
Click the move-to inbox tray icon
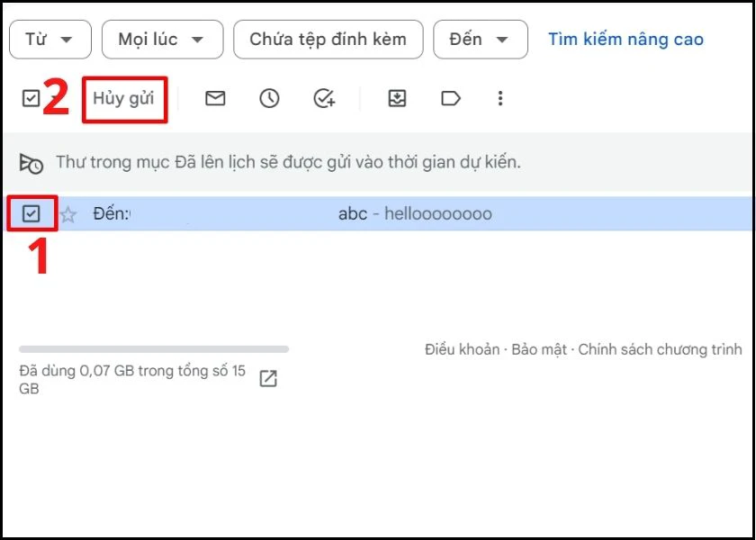(x=397, y=99)
